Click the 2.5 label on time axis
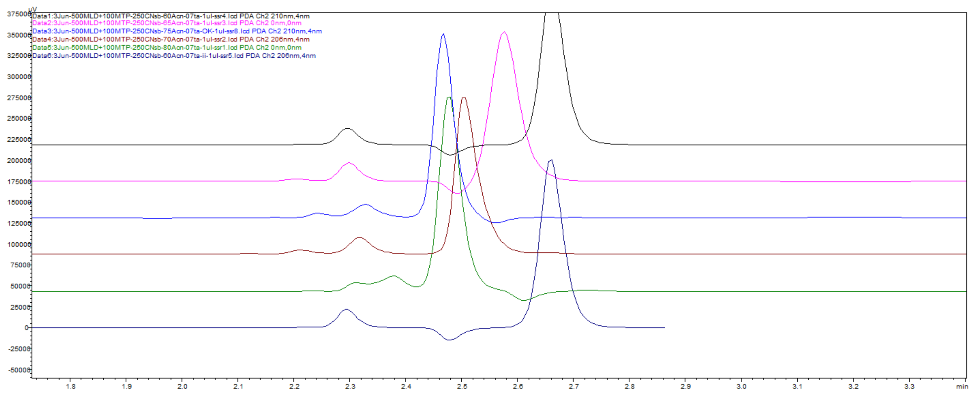This screenshot has height=400, width=980. (x=462, y=386)
